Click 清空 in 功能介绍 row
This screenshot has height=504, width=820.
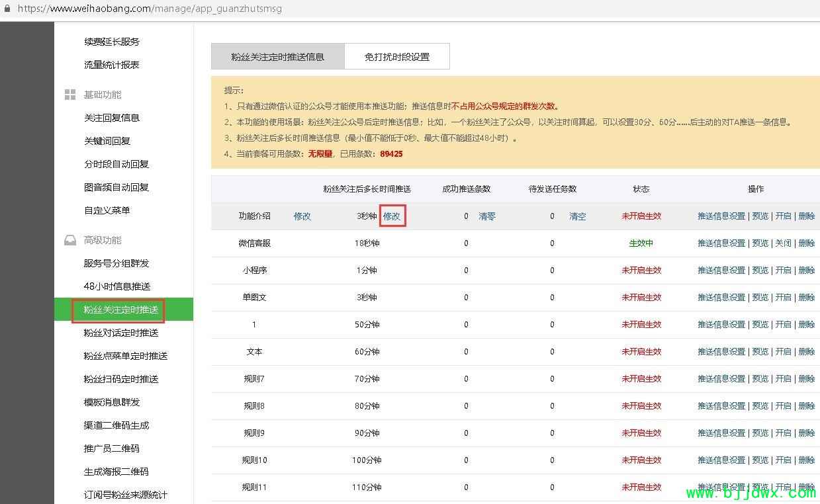click(x=578, y=216)
